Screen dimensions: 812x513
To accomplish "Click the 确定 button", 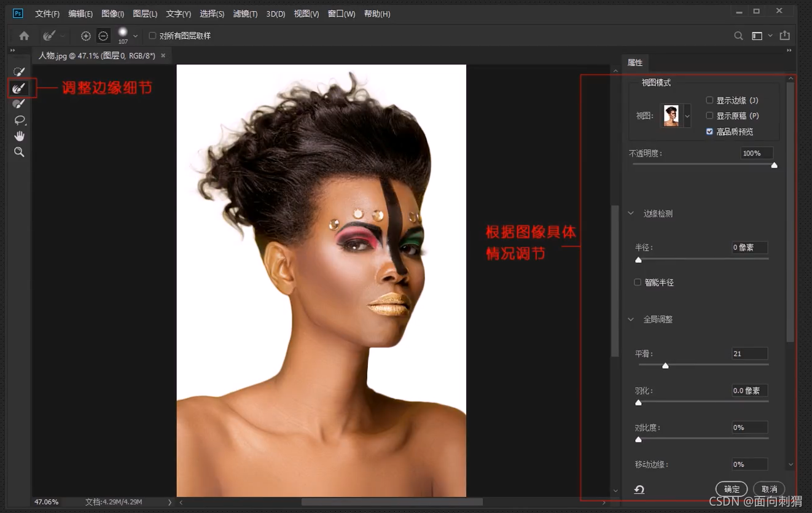I will click(732, 489).
